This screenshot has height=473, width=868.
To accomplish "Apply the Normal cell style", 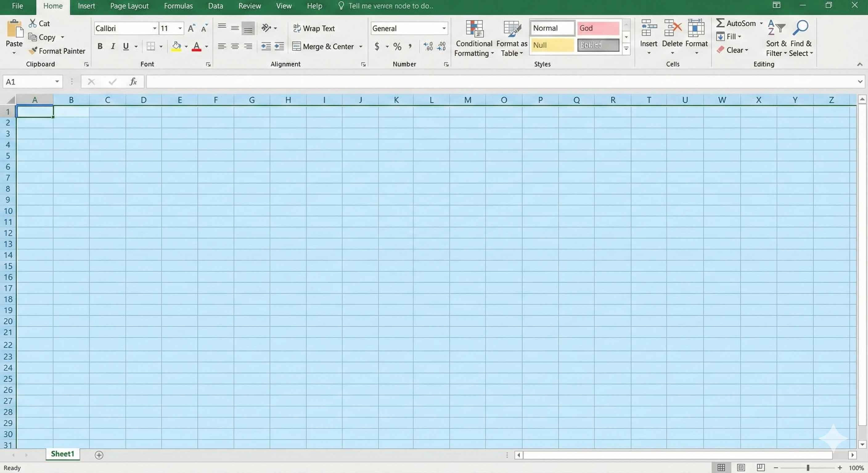I will point(552,28).
